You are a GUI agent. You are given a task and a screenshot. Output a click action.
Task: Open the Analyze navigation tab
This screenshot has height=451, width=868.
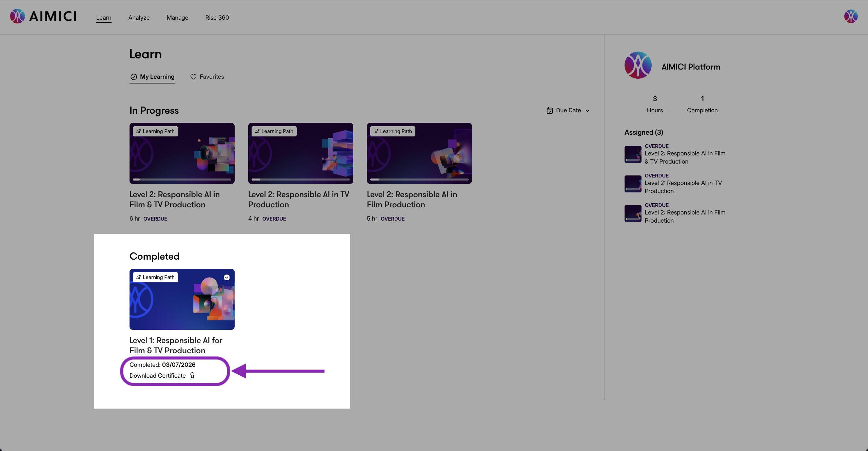[139, 18]
